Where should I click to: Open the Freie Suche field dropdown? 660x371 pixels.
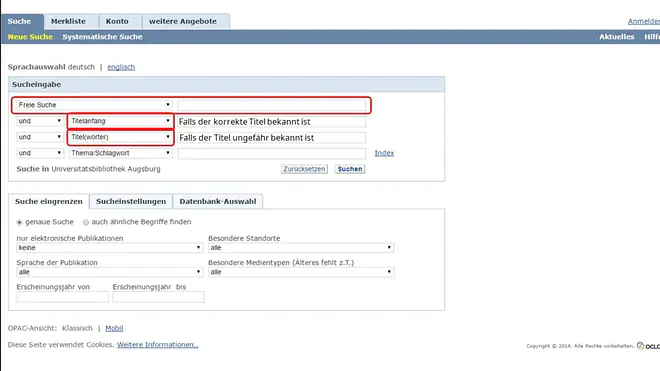tap(94, 105)
